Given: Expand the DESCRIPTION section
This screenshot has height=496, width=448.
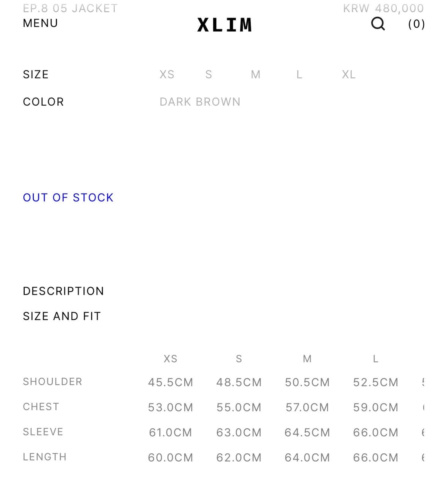Looking at the screenshot, I should 63,291.
